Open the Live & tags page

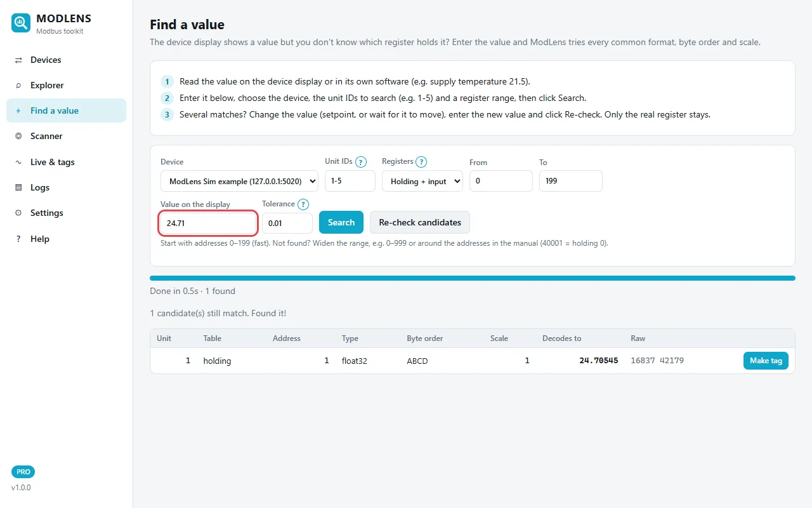[66, 162]
